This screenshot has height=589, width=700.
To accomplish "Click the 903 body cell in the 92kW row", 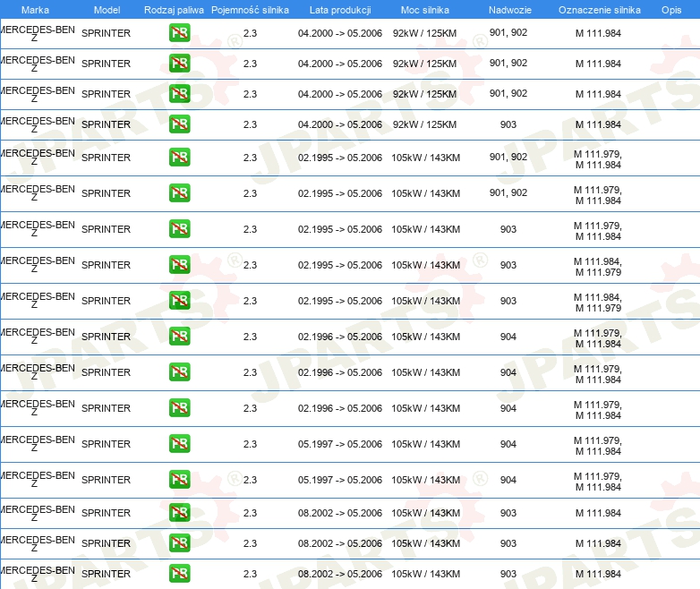I will click(x=508, y=124).
